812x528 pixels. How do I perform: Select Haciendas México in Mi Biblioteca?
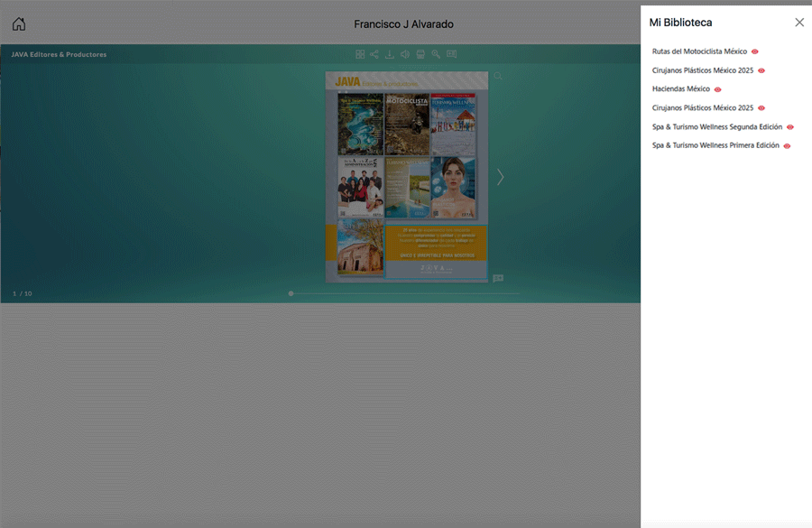click(680, 89)
